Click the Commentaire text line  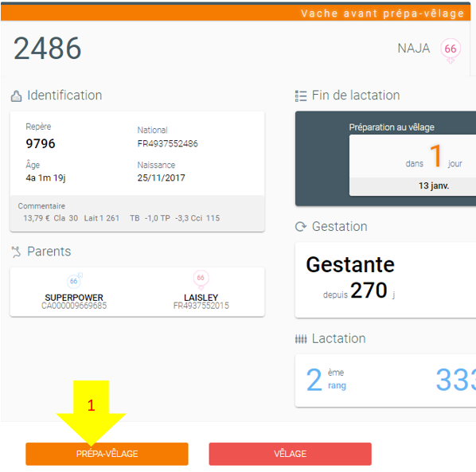pyautogui.click(x=122, y=218)
